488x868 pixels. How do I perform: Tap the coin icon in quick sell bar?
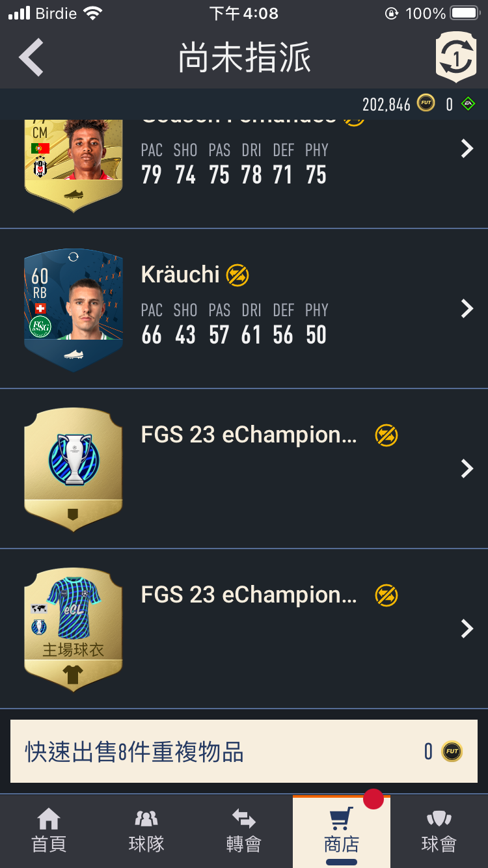(452, 752)
